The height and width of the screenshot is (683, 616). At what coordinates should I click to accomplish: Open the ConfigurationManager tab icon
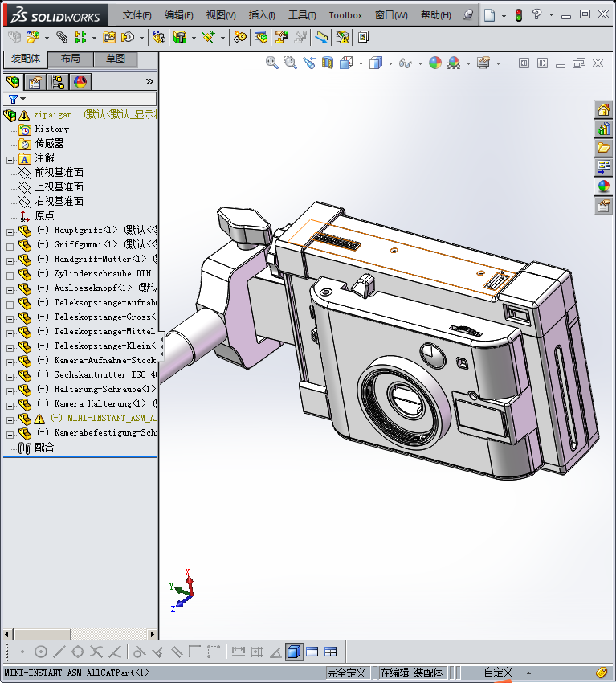[x=58, y=82]
